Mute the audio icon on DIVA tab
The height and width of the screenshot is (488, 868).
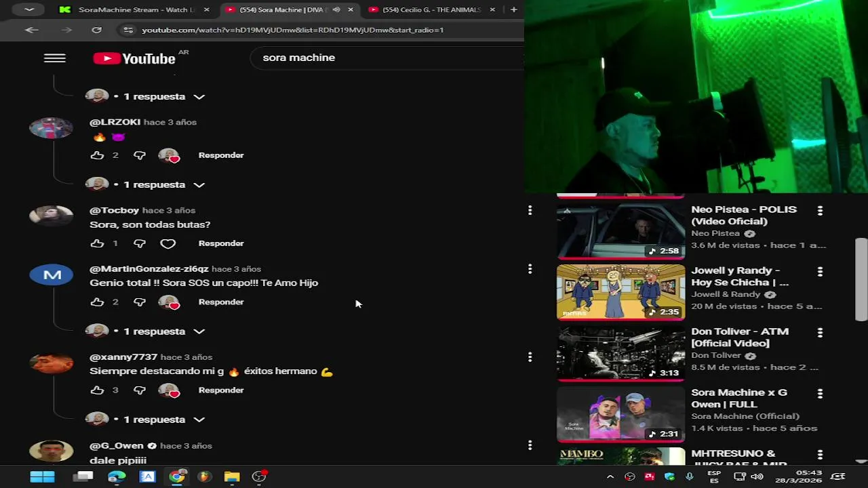pos(336,9)
